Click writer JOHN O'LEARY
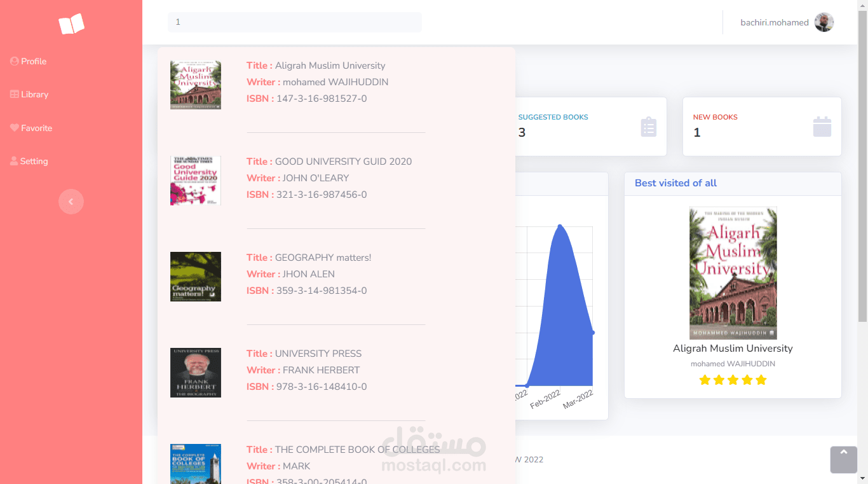This screenshot has width=868, height=484. 316,178
